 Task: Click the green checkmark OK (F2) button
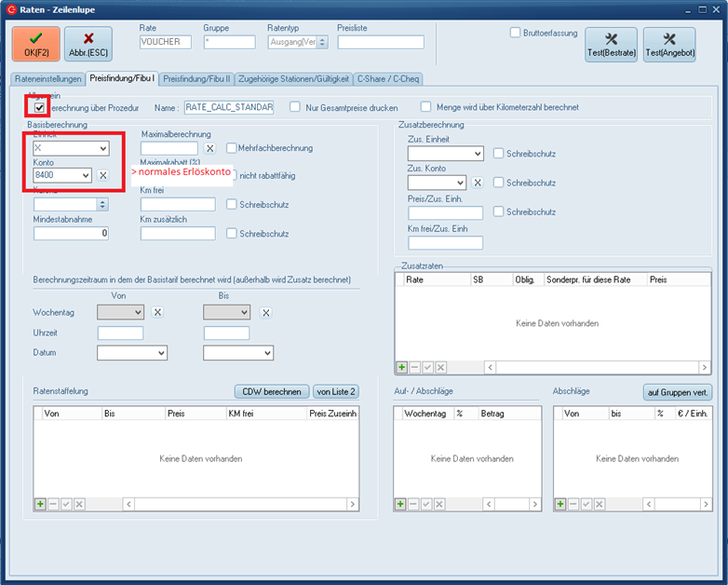tap(35, 44)
